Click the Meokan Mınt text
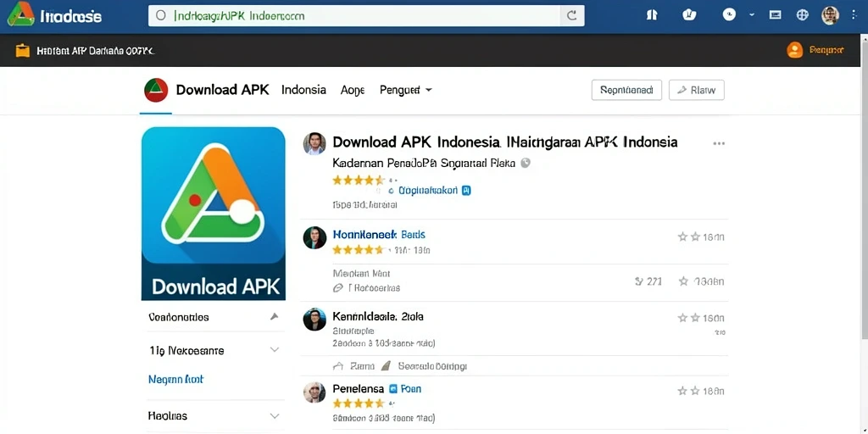The width and height of the screenshot is (868, 434). click(x=361, y=274)
